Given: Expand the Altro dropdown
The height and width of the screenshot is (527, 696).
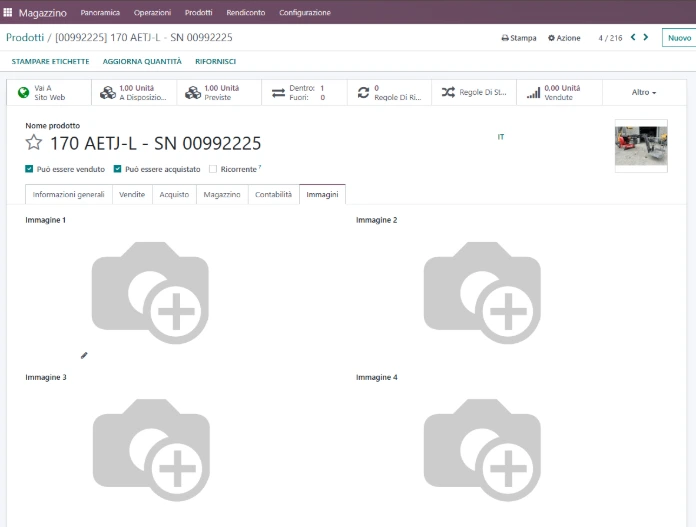Looking at the screenshot, I should 644,92.
